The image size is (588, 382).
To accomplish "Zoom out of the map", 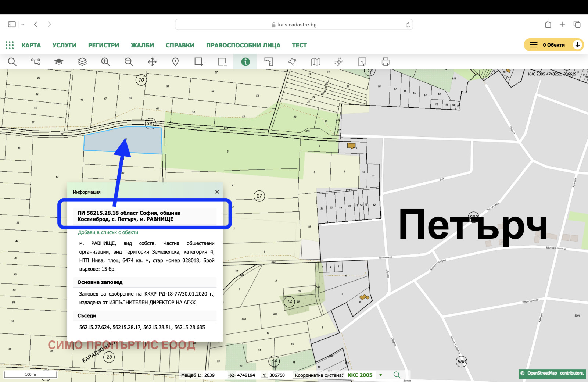I will [129, 62].
